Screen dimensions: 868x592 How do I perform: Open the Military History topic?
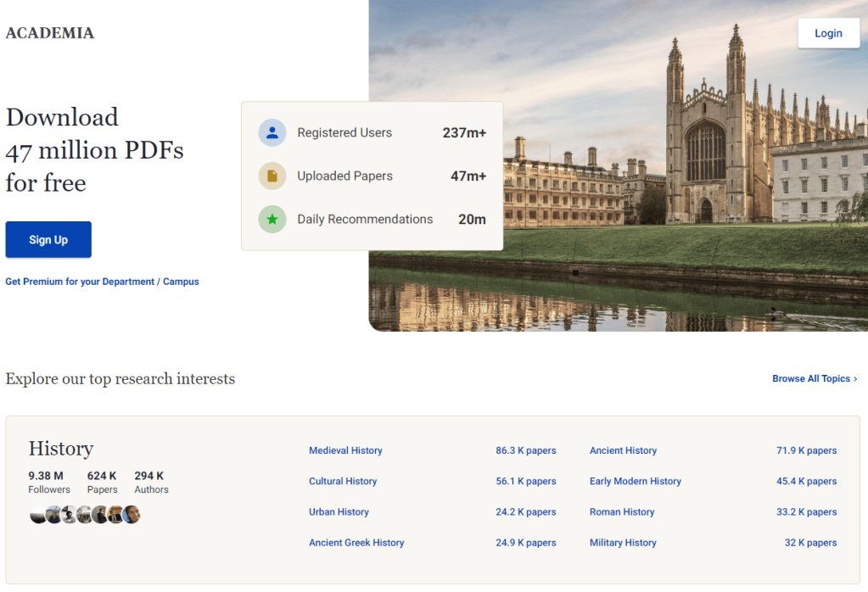623,543
